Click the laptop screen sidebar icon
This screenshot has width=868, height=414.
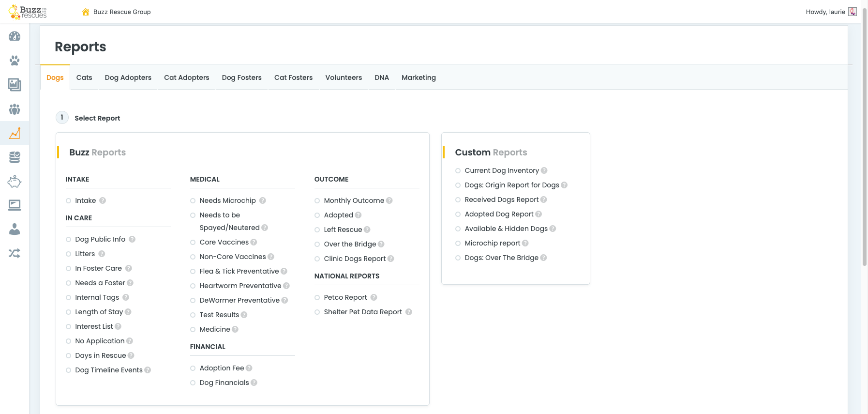(x=15, y=205)
